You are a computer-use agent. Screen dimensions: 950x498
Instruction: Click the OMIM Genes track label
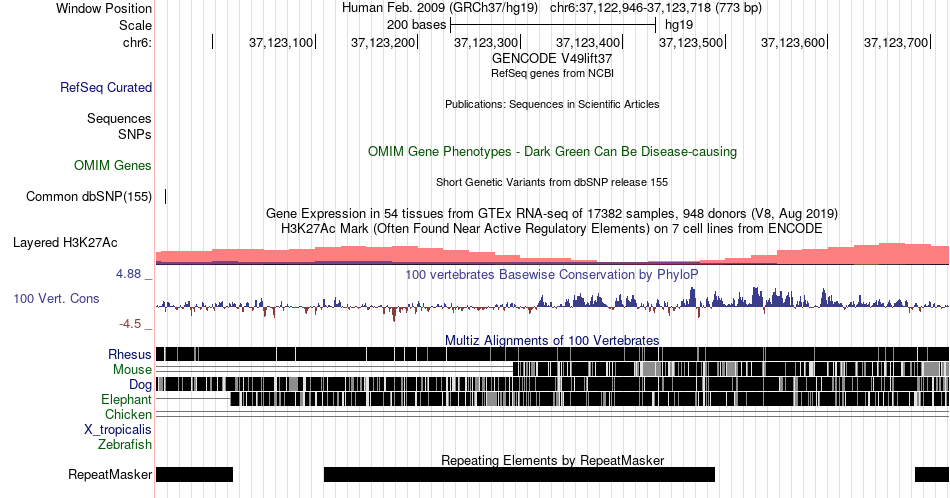coord(113,165)
